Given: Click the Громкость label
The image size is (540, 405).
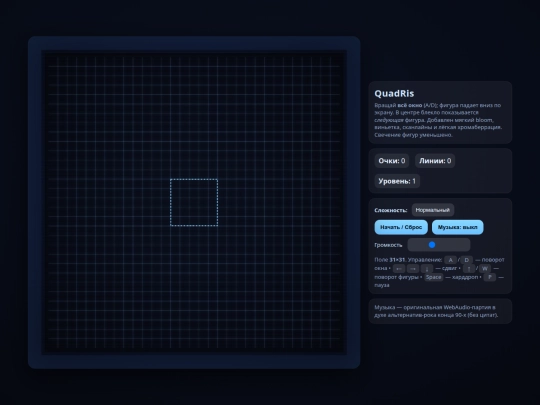Looking at the screenshot, I should click(x=388, y=245).
